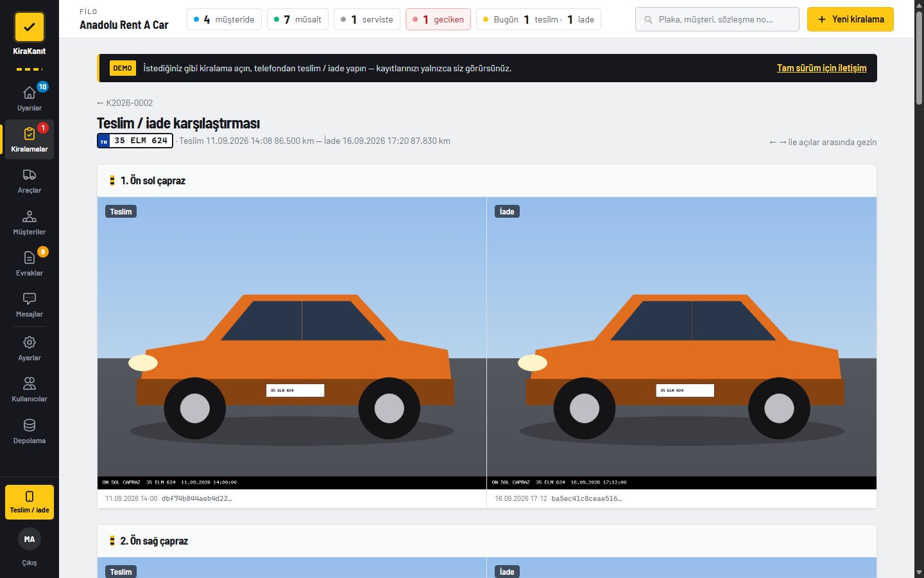The height and width of the screenshot is (578, 924).
Task: Filter by the müşteride status chip
Action: click(x=224, y=19)
